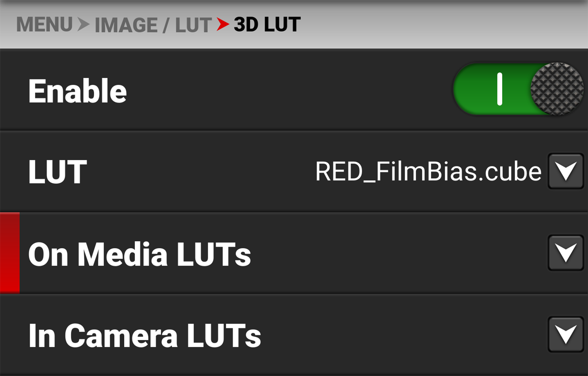Image resolution: width=588 pixels, height=376 pixels.
Task: Click the Enable label text
Action: [77, 91]
